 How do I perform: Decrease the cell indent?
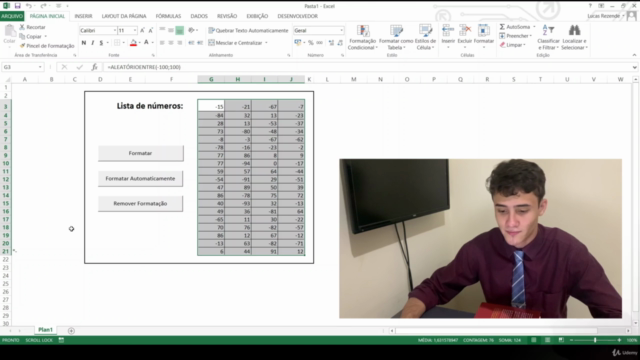tap(191, 42)
